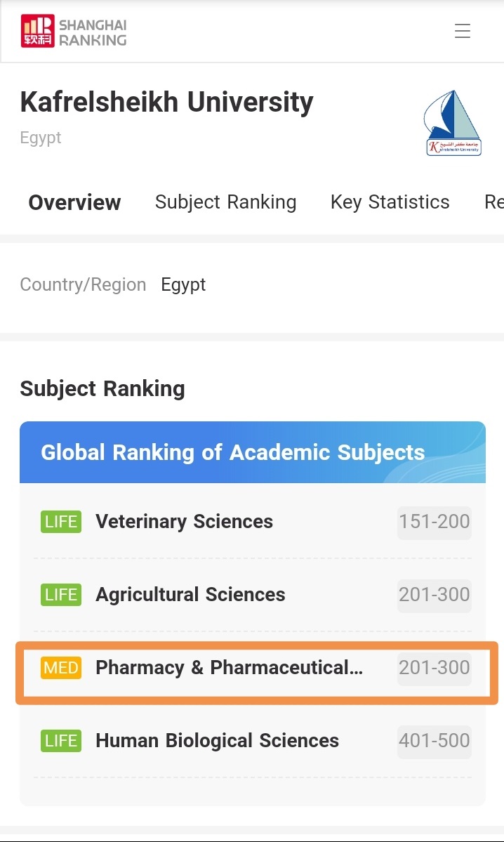Screen dimensions: 504x842
Task: Click the LIFE badge beside Veterinary Sciences
Action: pyautogui.click(x=61, y=522)
